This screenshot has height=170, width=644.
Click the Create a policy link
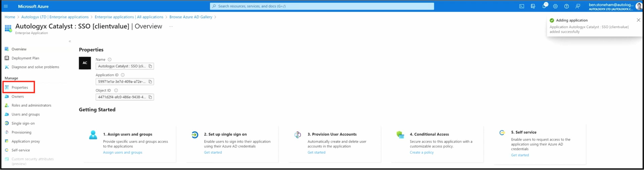click(422, 152)
